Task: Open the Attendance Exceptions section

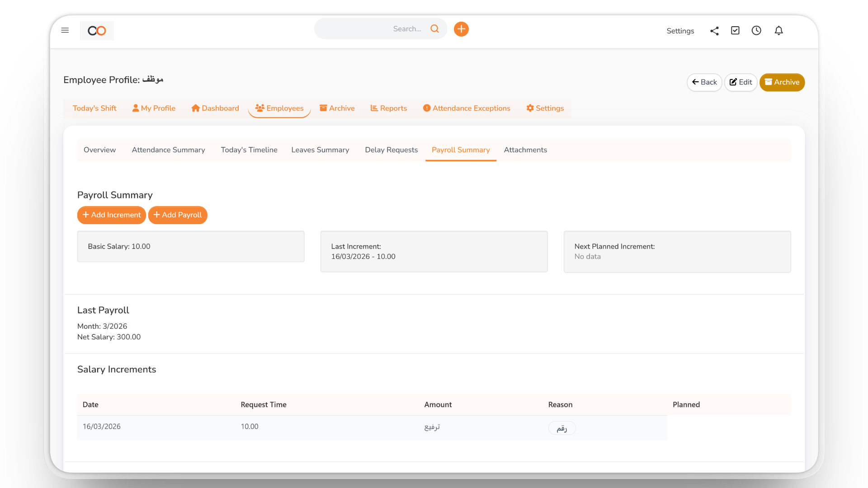Action: pyautogui.click(x=466, y=108)
